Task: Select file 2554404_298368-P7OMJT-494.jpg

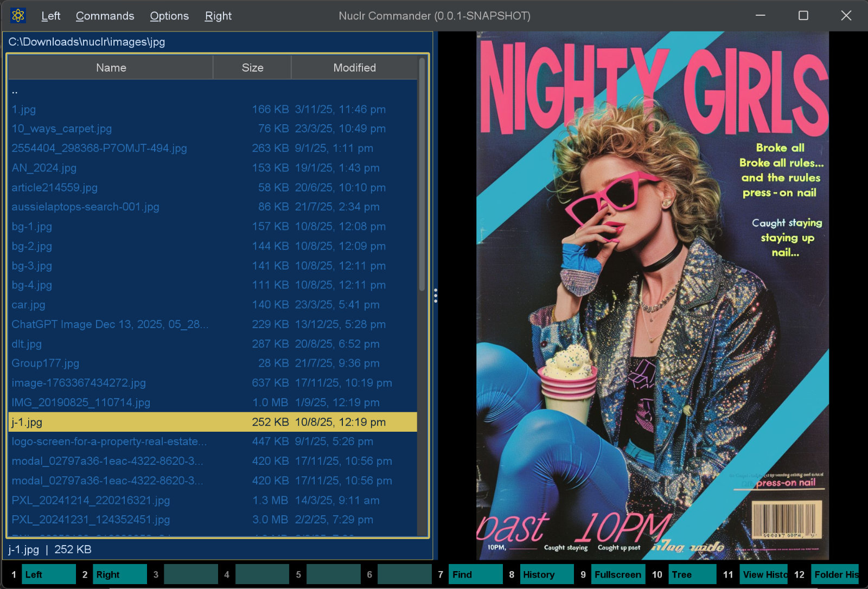Action: coord(213,149)
